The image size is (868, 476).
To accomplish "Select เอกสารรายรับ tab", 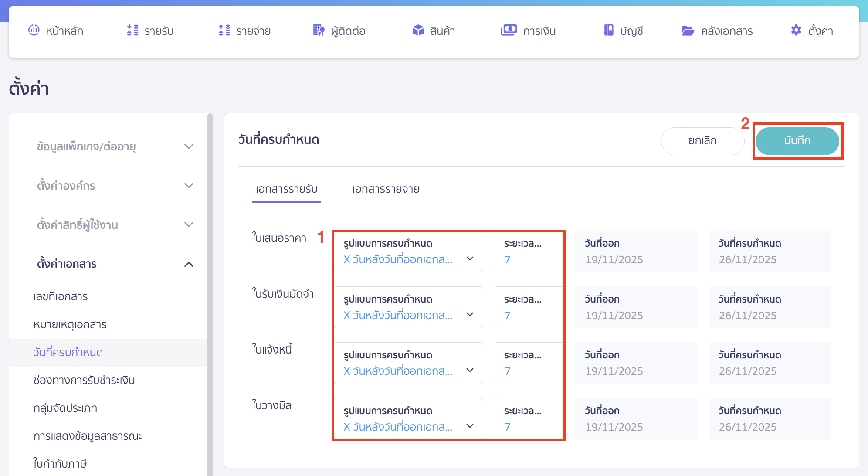I will tap(286, 189).
